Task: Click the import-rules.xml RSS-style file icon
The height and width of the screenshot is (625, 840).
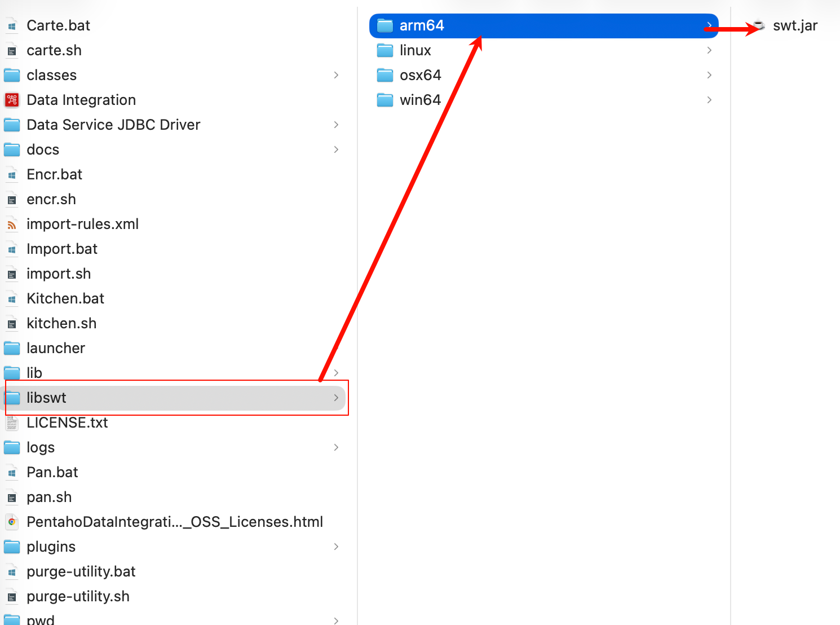Action: (x=12, y=225)
